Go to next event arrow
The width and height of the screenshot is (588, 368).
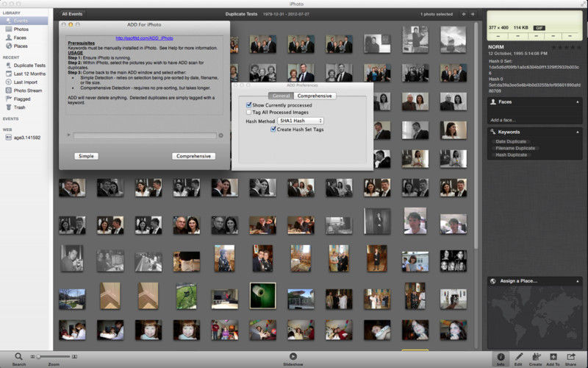pos(473,14)
